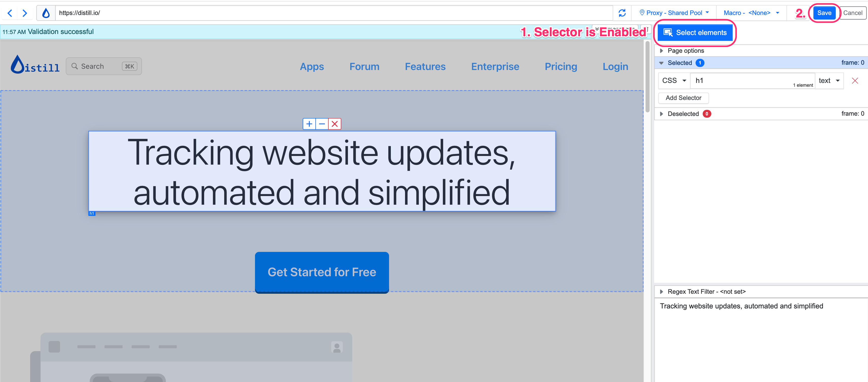The height and width of the screenshot is (382, 868).
Task: Expand the Deselected section
Action: coord(761,114)
